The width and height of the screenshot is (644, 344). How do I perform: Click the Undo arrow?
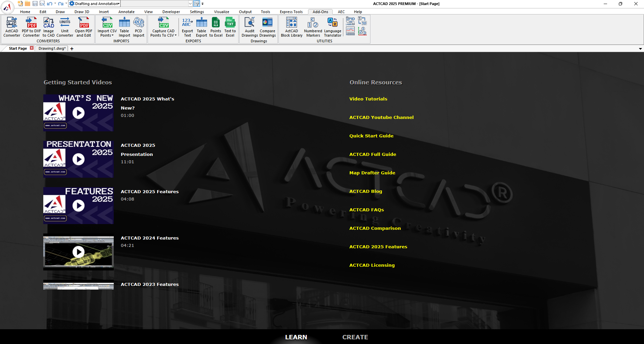click(50, 4)
